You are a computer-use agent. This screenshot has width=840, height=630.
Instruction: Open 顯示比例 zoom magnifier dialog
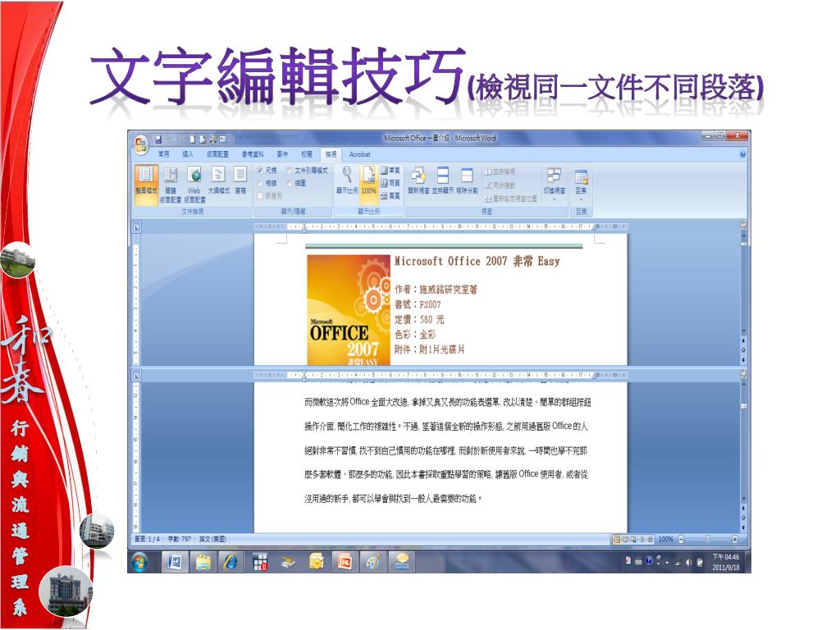pos(347,180)
